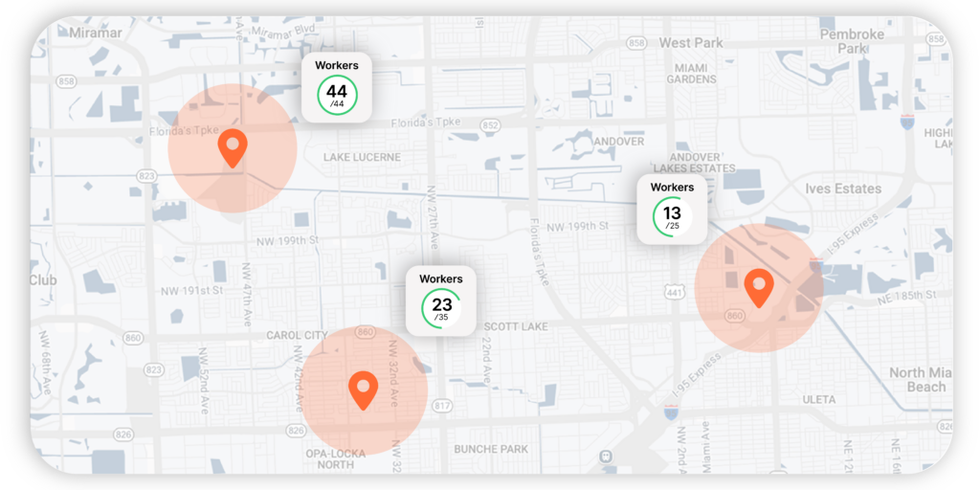Click the 13/25 progress ring
Image resolution: width=980 pixels, height=490 pixels.
click(x=672, y=216)
